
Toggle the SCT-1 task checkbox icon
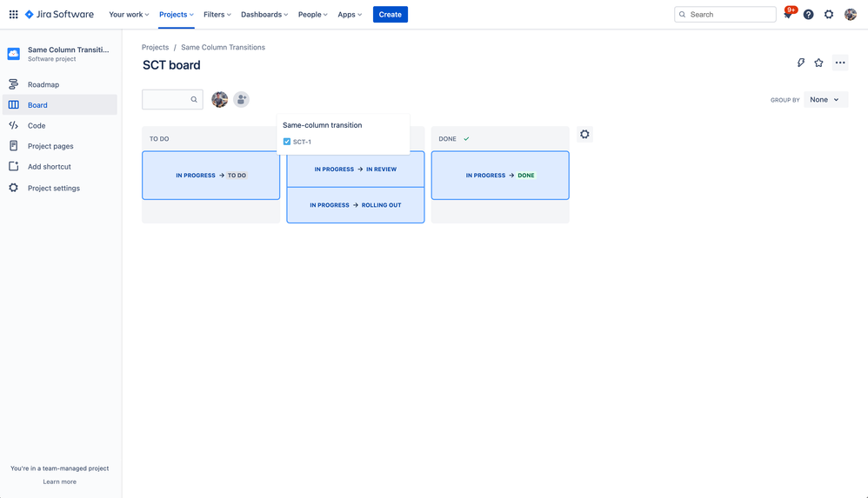click(287, 142)
